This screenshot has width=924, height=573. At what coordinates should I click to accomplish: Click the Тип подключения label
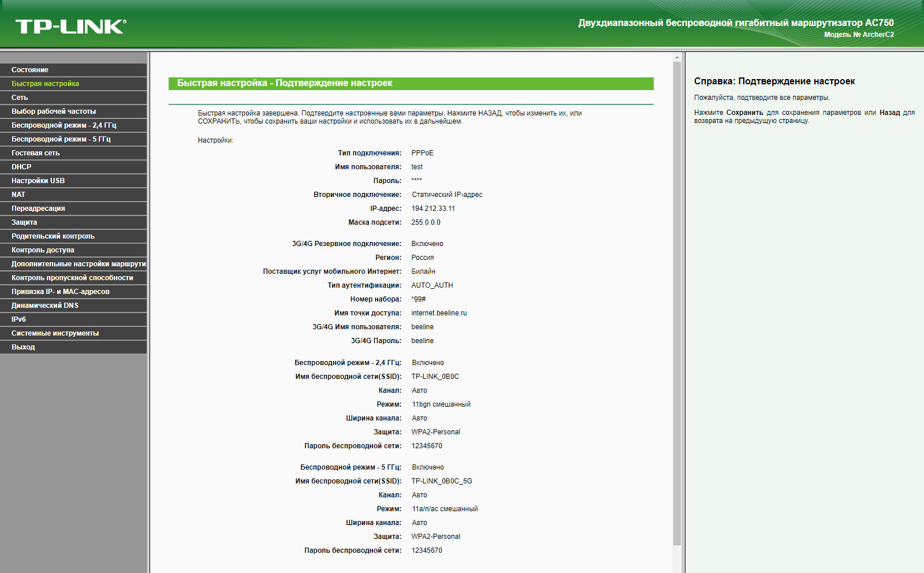coord(370,153)
